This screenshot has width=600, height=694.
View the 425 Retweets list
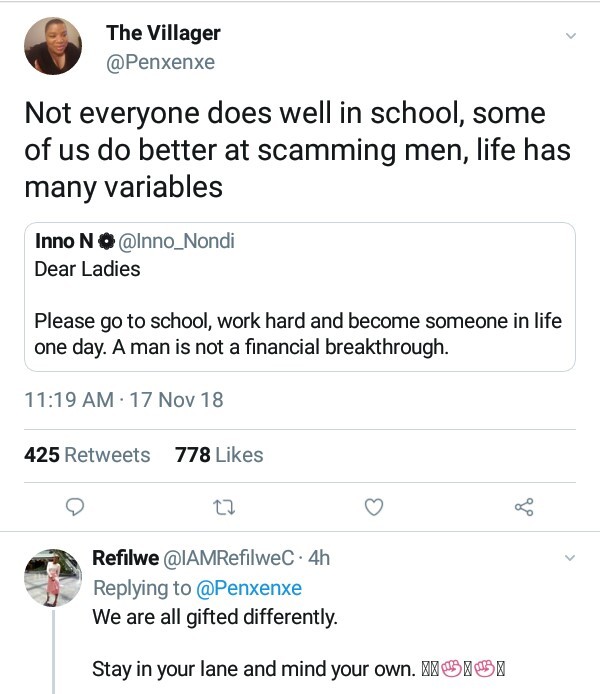coord(87,455)
